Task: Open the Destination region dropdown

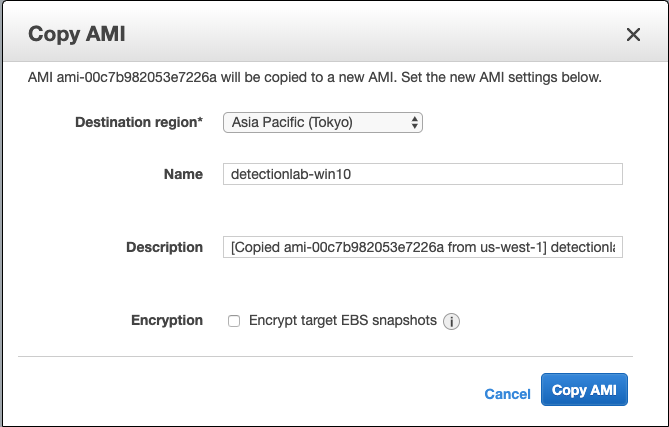Action: (x=322, y=122)
